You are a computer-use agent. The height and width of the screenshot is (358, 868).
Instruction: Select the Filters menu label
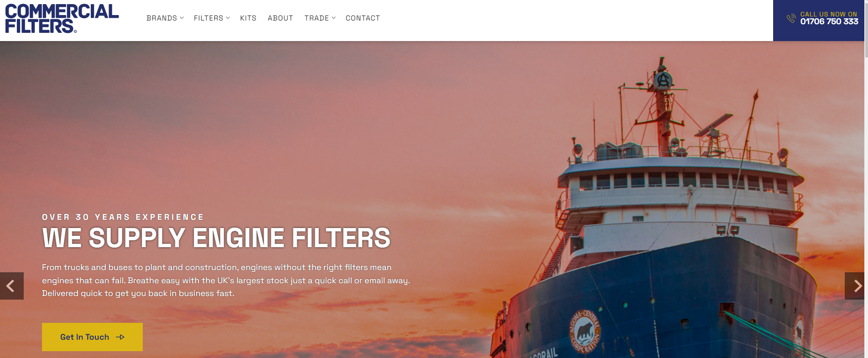tap(208, 18)
